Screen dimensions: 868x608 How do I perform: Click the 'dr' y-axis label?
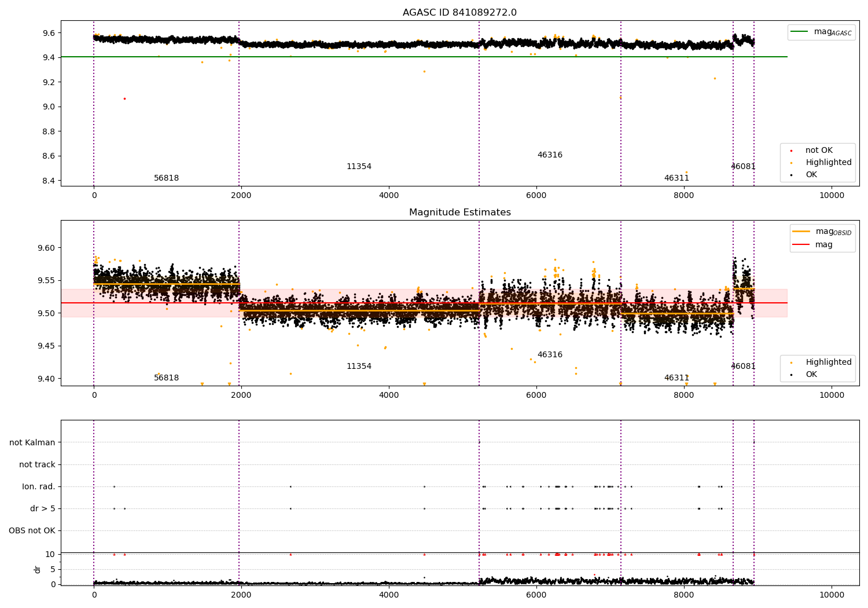coord(38,569)
